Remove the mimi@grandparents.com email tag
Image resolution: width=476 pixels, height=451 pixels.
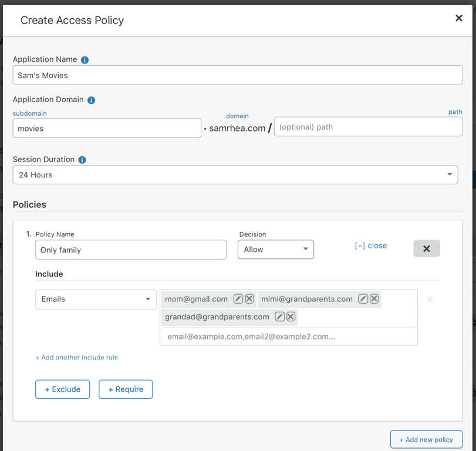click(x=374, y=299)
